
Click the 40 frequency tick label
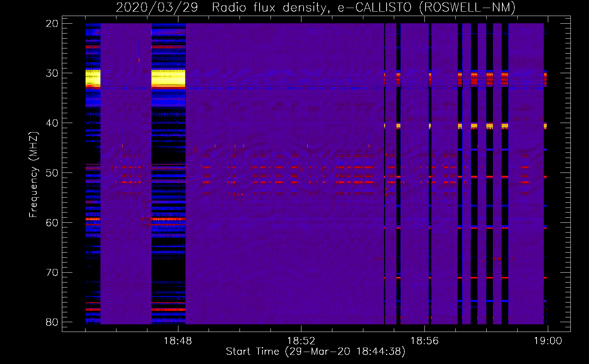[52, 123]
